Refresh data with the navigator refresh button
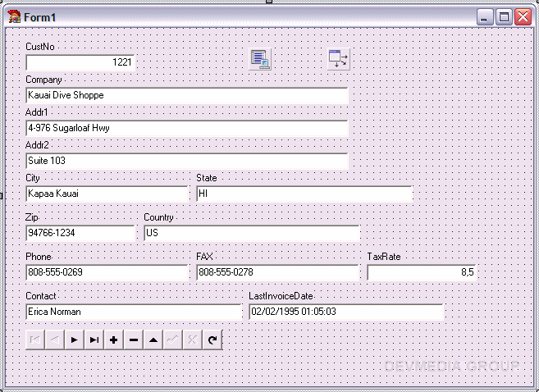 [212, 340]
